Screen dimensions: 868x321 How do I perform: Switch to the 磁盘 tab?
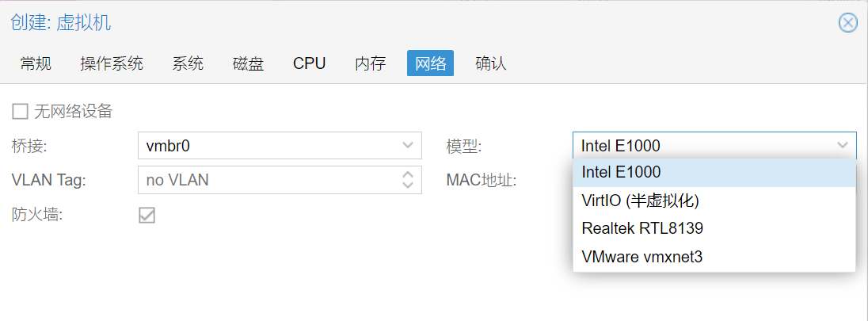click(x=248, y=63)
